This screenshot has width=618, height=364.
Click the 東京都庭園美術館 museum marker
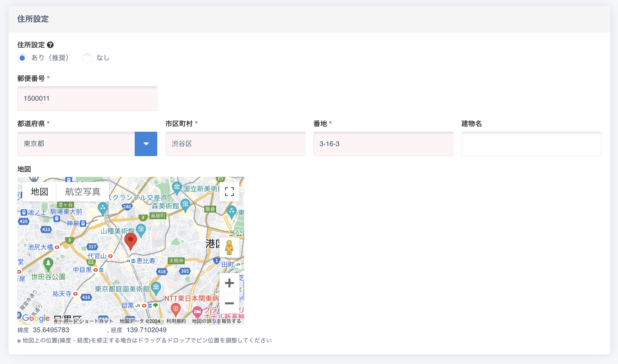pos(156,287)
